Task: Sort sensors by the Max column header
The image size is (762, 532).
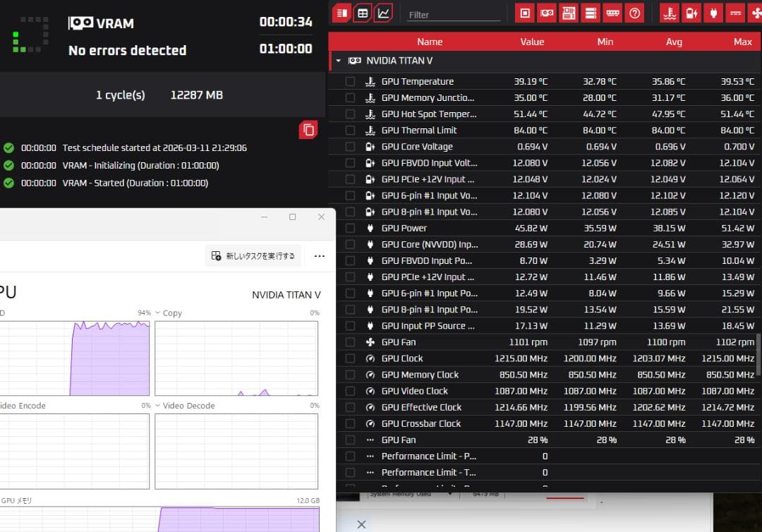Action: point(742,42)
